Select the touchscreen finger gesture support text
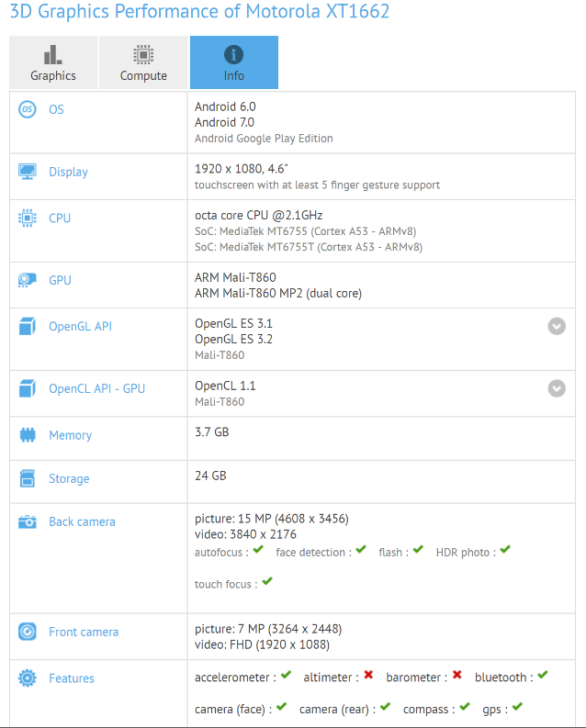 [317, 185]
